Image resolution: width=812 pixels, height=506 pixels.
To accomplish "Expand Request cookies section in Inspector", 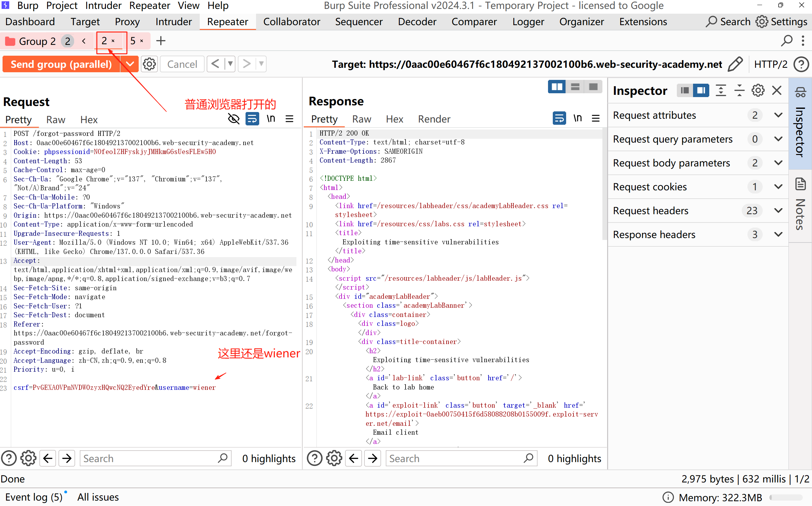I will (x=778, y=187).
